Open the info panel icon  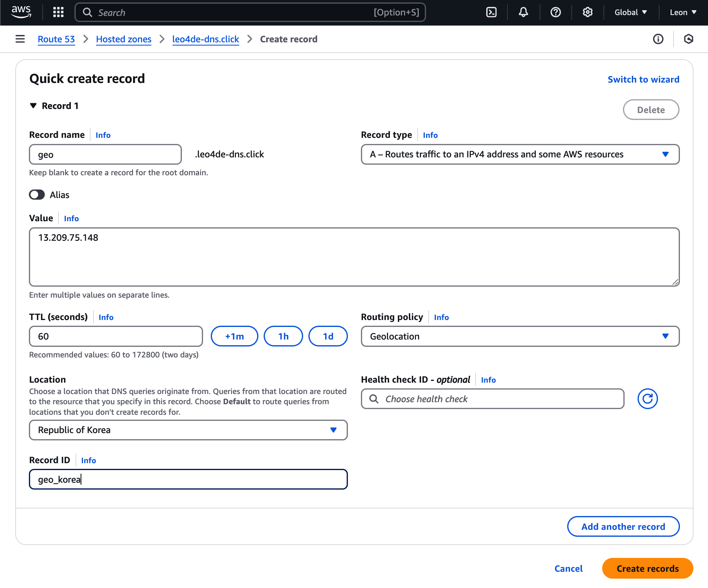658,39
